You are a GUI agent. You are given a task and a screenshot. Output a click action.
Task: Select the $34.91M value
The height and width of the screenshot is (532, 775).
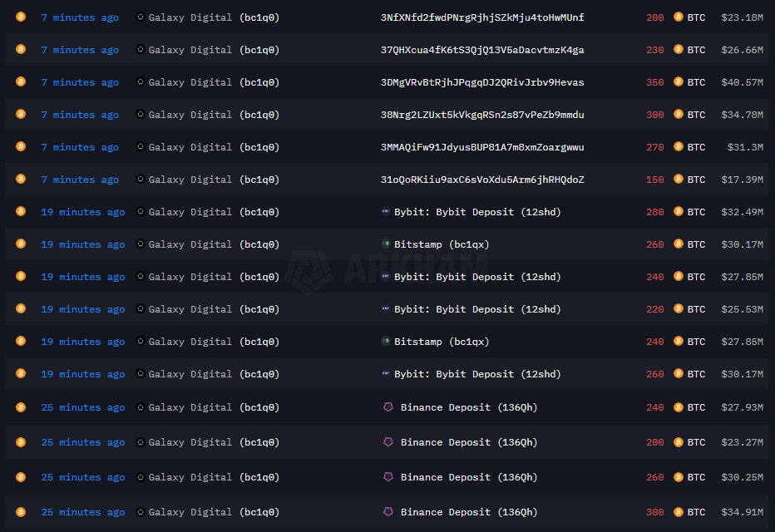pos(742,512)
